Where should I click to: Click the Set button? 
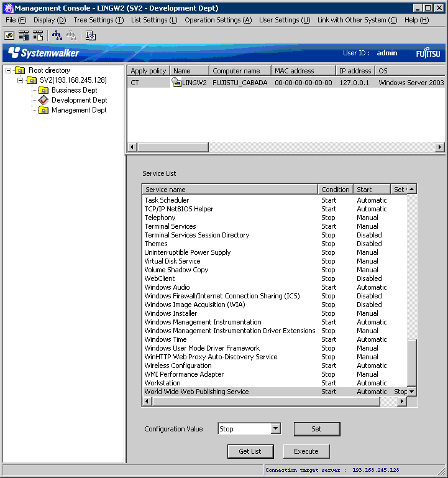click(317, 429)
